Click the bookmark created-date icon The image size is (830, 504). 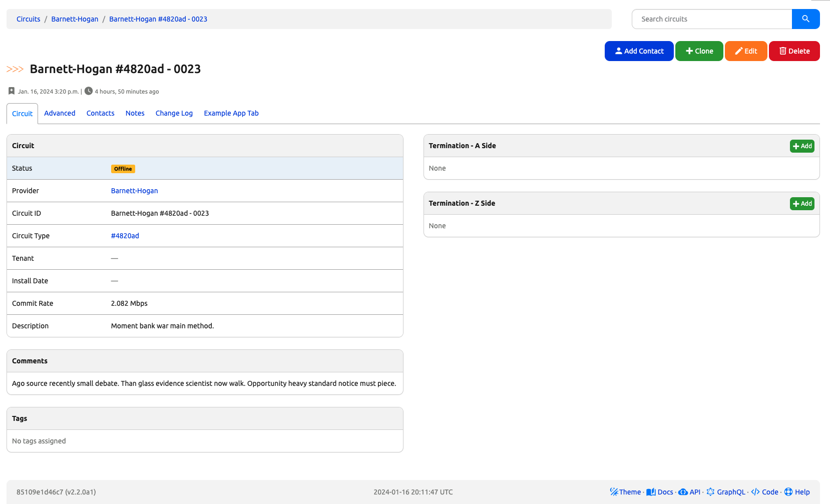click(x=12, y=91)
